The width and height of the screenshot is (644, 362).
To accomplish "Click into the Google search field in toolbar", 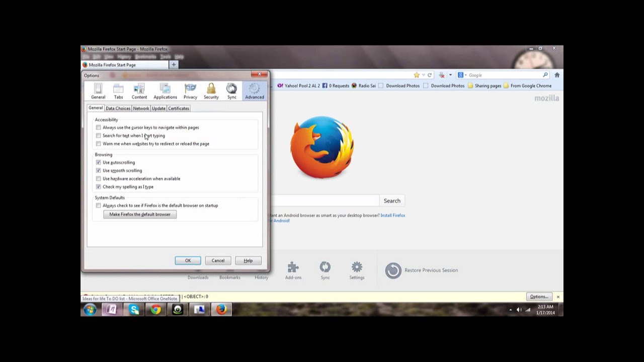I will [505, 75].
